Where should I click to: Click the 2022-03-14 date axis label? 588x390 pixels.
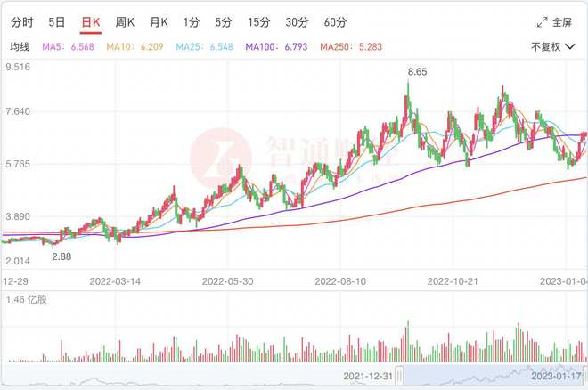(x=115, y=281)
